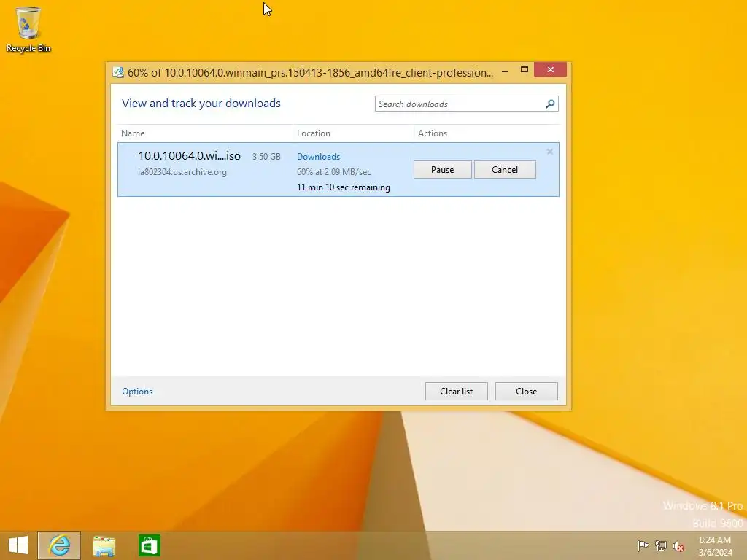Select the 10.0.10064.0.wi....iso file name
The image size is (747, 560).
point(189,156)
